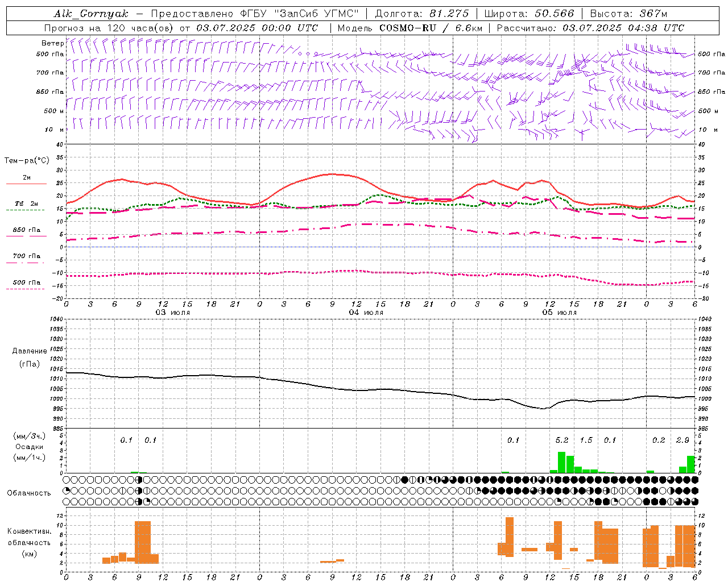Click the 700 гПа dash-dot temperature legend entry
This screenshot has width=728, height=582.
(26, 257)
